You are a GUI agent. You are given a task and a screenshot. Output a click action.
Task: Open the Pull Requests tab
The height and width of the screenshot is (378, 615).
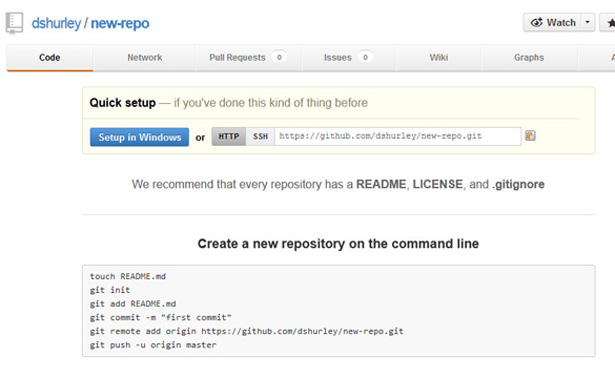tap(248, 58)
